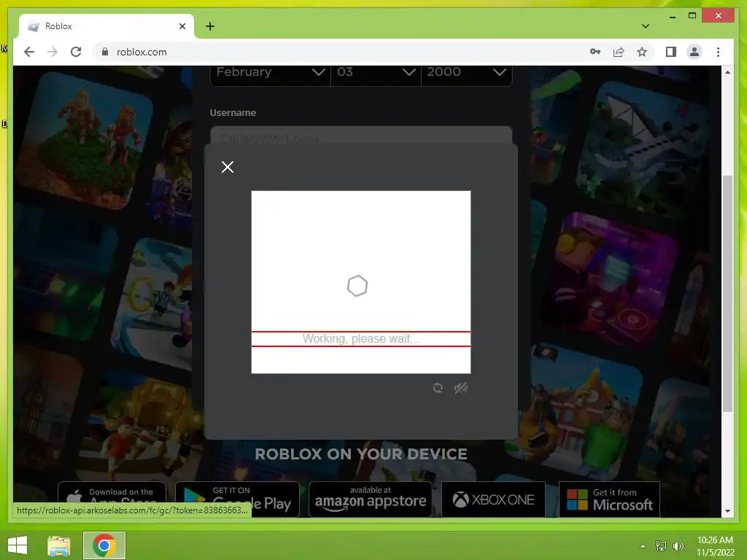Switch to the audio challenge icon
Viewport: 747px width, 560px height.
click(x=460, y=388)
